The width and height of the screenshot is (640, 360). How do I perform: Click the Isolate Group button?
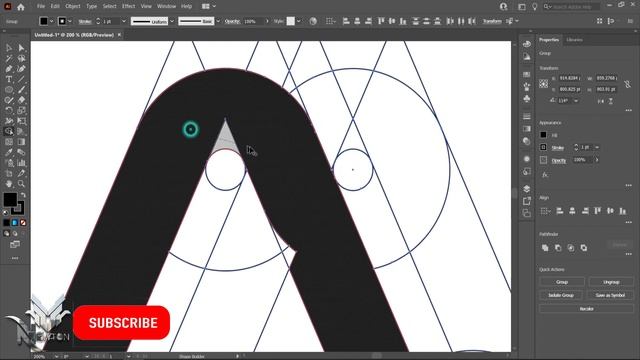tap(561, 295)
